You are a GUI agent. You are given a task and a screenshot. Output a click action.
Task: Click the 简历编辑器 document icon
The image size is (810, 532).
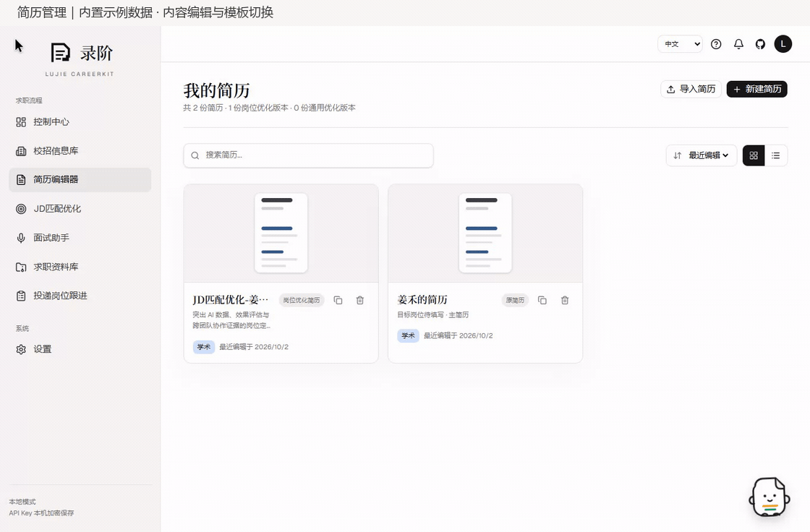click(x=21, y=180)
